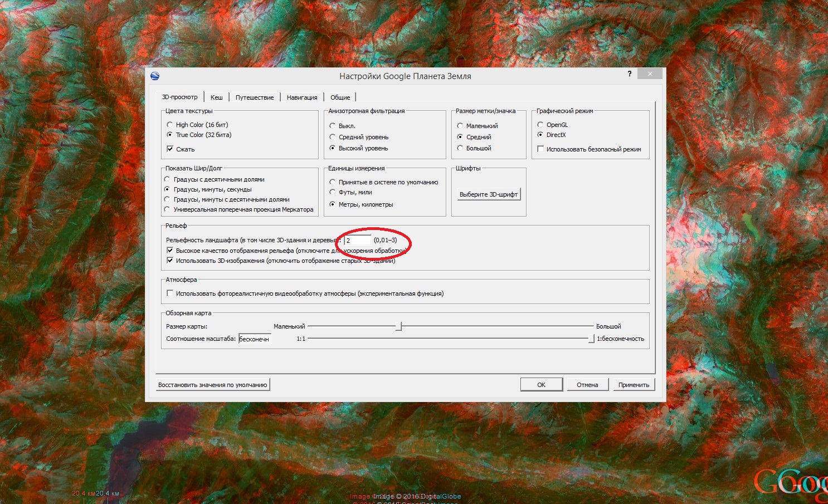Click the Размер карты slider handle
Image resolution: width=828 pixels, height=504 pixels.
tap(399, 326)
